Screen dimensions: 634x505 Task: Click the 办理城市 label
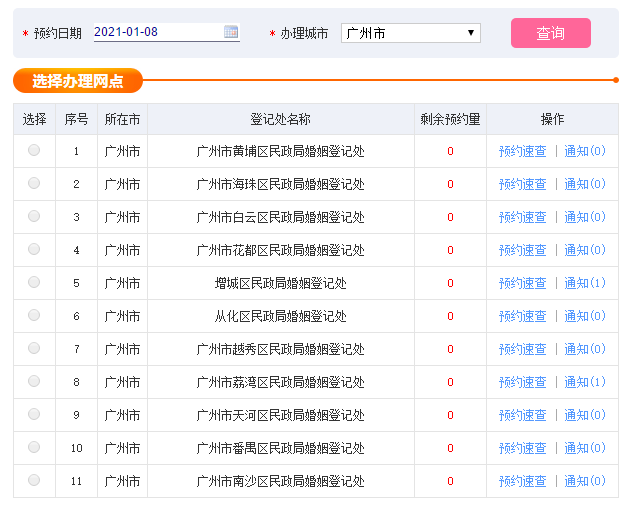click(x=304, y=33)
